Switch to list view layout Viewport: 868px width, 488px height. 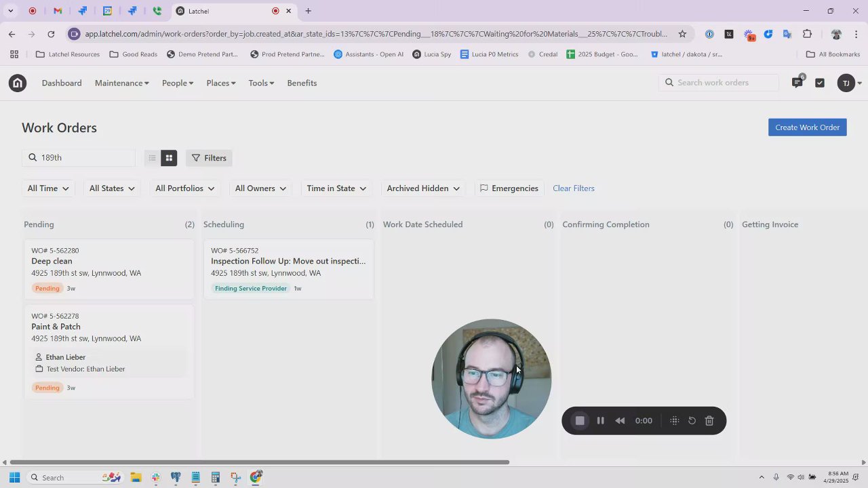point(152,158)
